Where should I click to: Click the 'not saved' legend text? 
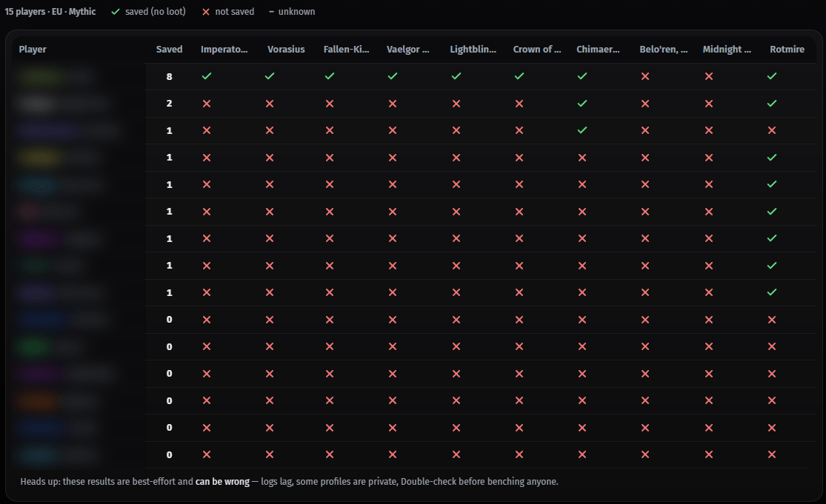click(234, 12)
